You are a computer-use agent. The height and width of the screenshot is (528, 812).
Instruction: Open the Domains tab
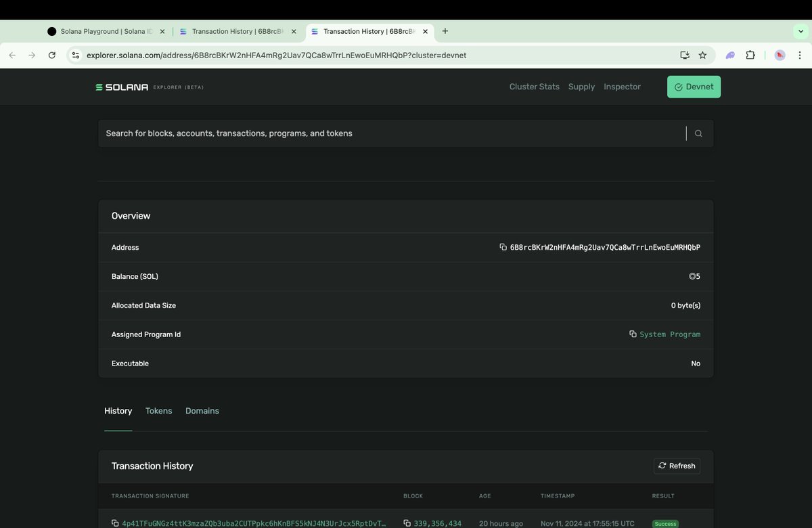[x=202, y=411]
